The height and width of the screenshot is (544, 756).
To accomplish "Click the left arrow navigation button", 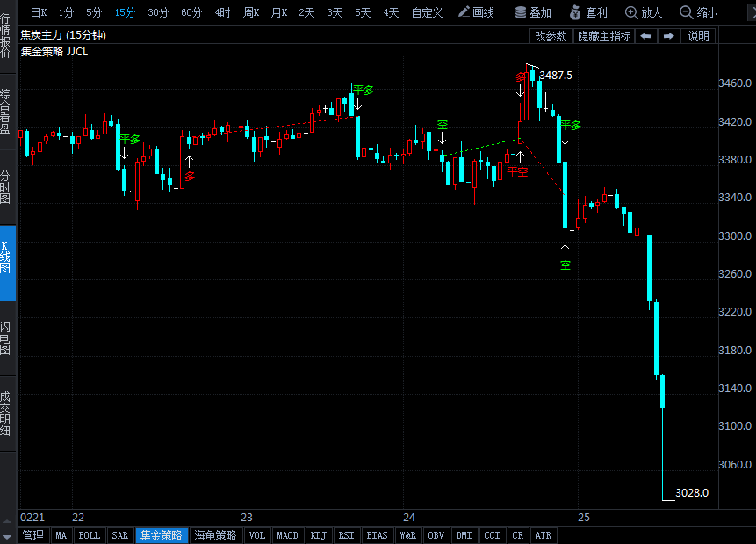I will click(x=645, y=36).
